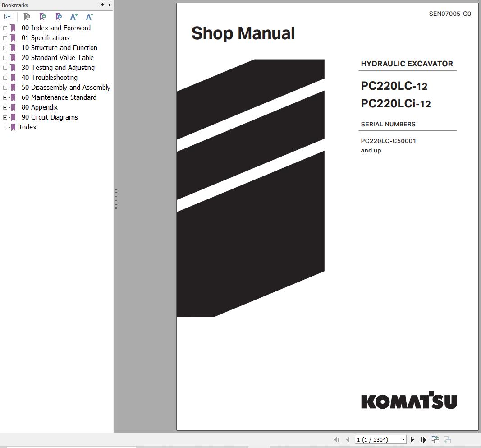Open bookmark 80 Appendix
This screenshot has width=481, height=448.
pos(40,107)
